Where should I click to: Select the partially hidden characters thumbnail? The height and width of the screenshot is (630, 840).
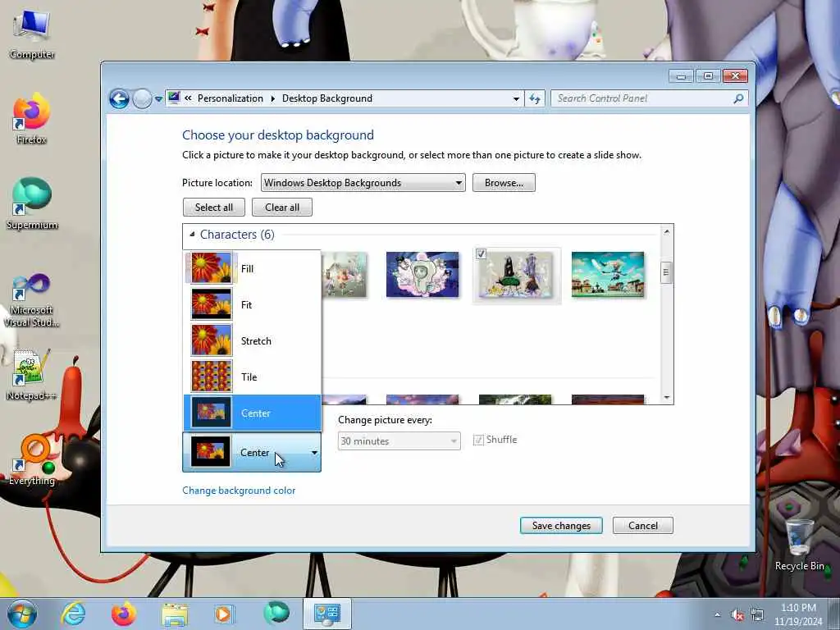tap(345, 274)
